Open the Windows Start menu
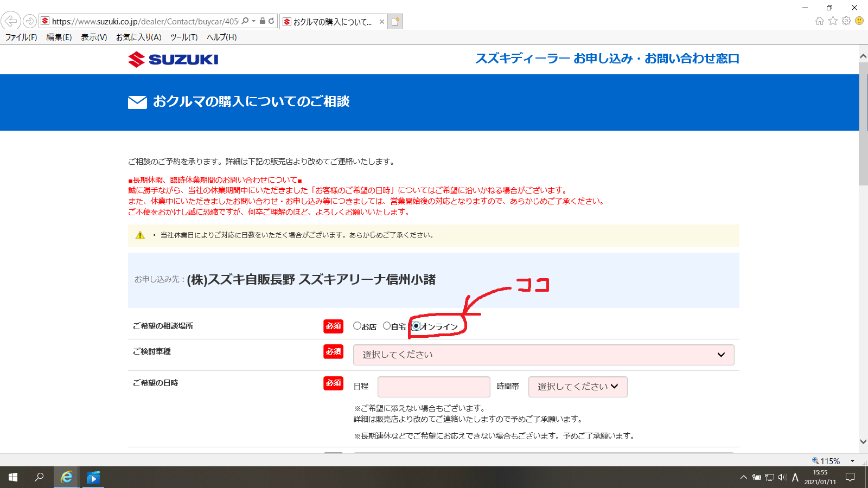 pyautogui.click(x=13, y=477)
